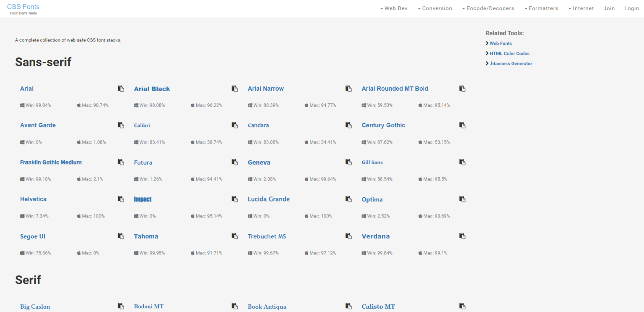
Task: Expand the Conversion dropdown
Action: [x=435, y=8]
